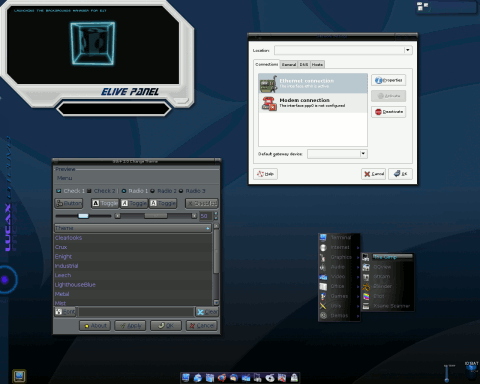The image size is (480, 384).
Task: Click the Clear button beside the font field
Action: tap(207, 312)
